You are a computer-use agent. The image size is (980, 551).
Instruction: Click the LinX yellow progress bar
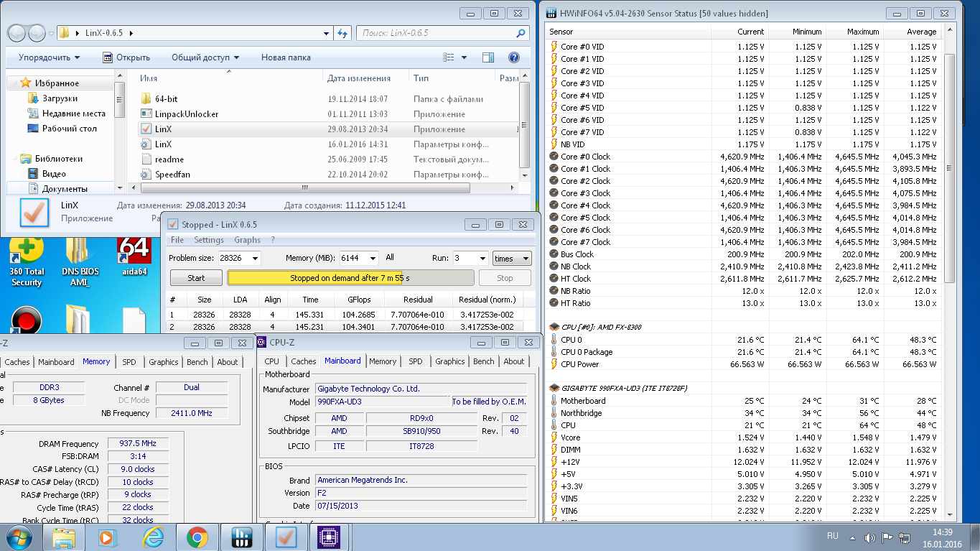350,278
